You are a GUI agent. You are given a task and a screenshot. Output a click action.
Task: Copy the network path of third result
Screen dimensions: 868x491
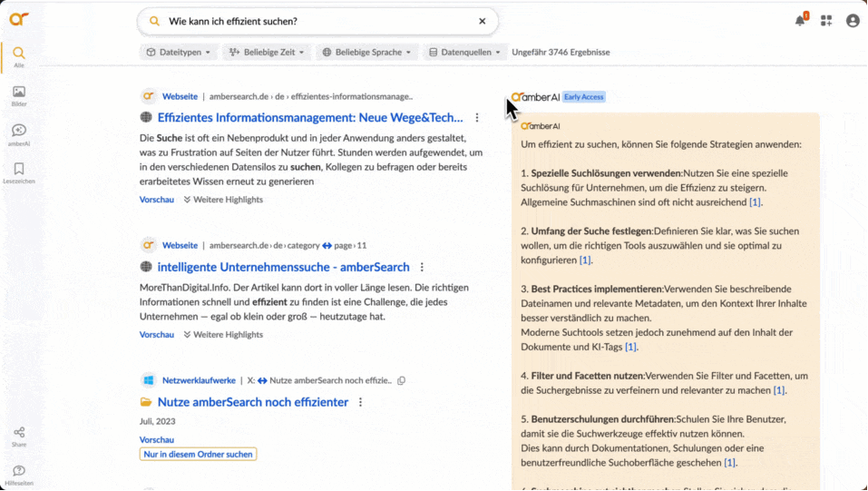[401, 380]
